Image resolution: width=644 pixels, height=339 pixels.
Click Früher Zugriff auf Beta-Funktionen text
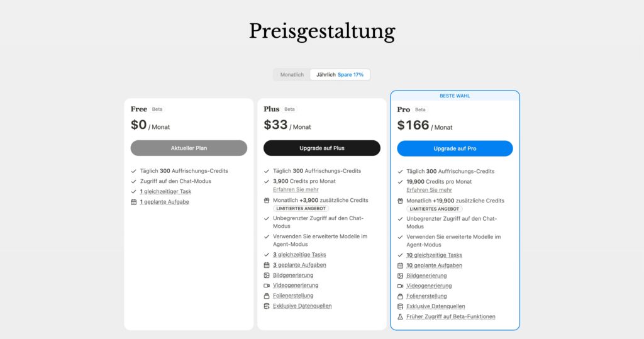(x=451, y=316)
